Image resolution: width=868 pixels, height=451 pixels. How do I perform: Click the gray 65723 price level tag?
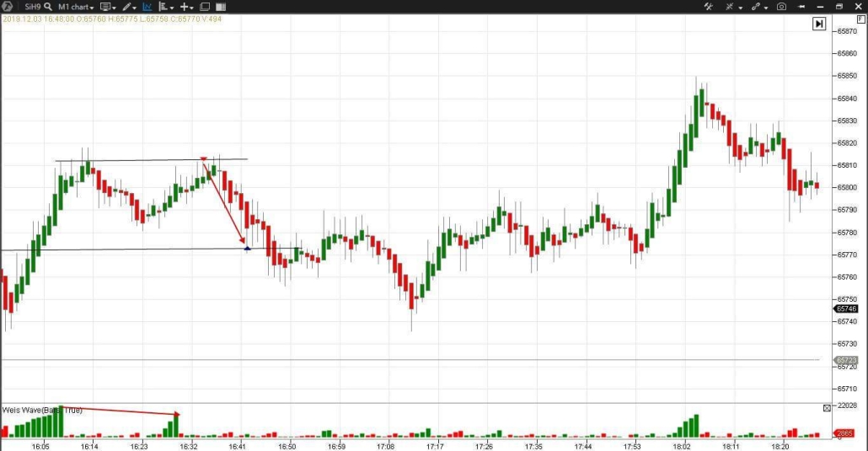pyautogui.click(x=846, y=360)
